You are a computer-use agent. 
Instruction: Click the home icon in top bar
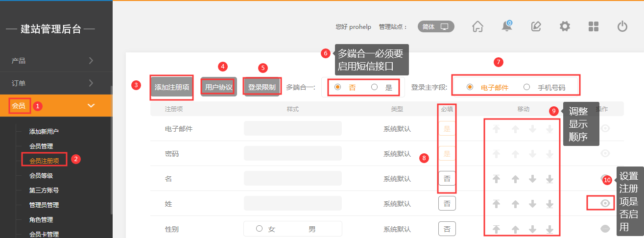click(477, 26)
